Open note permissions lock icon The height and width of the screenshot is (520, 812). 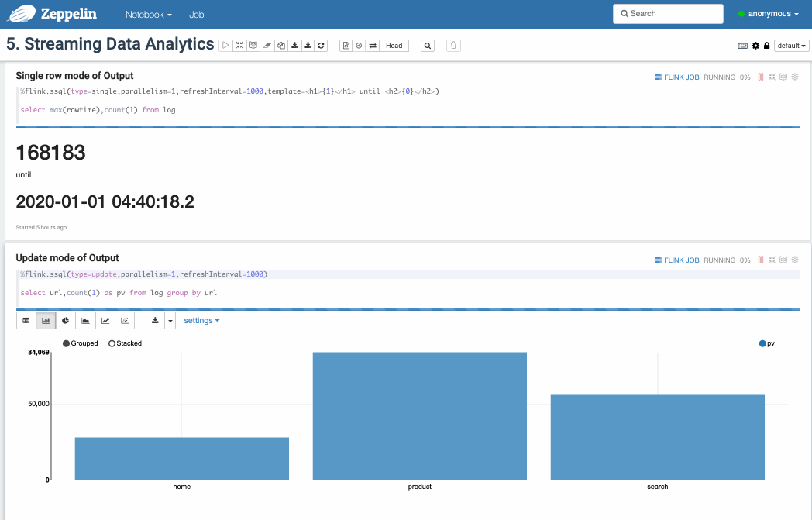tap(767, 46)
